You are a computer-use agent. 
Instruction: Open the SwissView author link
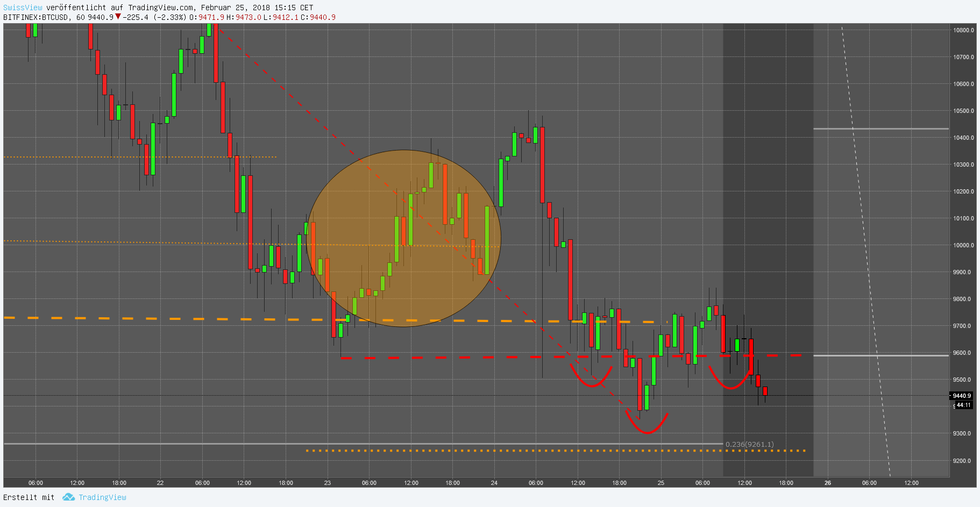tap(23, 8)
